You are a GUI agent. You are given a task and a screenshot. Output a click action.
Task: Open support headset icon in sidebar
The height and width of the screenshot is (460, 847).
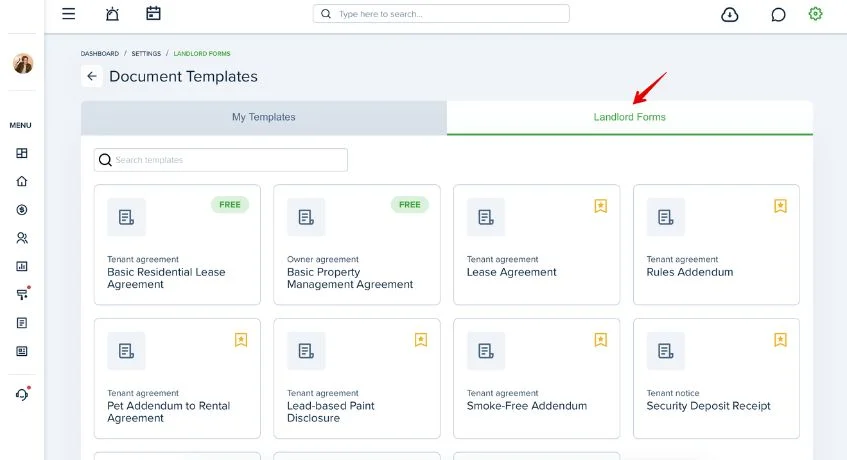(x=22, y=395)
